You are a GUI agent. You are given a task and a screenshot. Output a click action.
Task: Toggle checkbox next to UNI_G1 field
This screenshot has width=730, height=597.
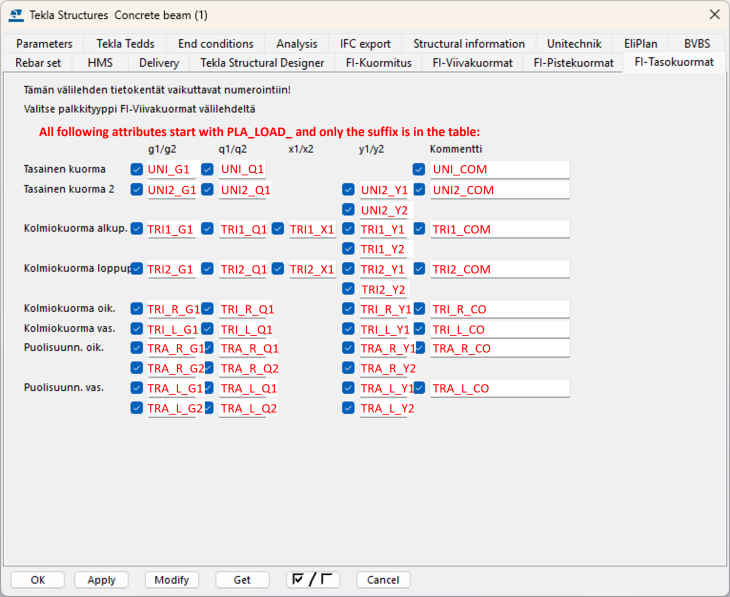[137, 170]
